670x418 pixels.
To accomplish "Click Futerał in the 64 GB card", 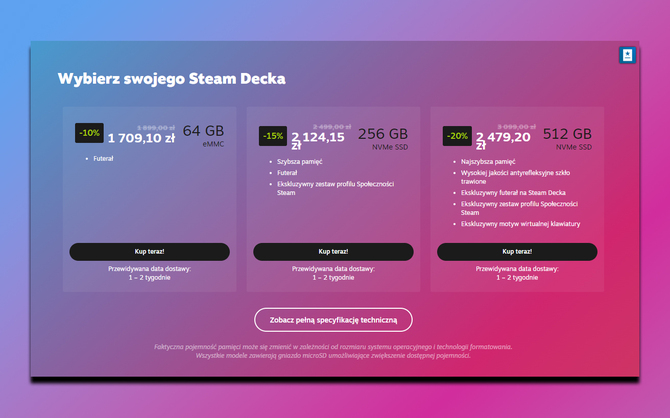I will click(x=103, y=159).
